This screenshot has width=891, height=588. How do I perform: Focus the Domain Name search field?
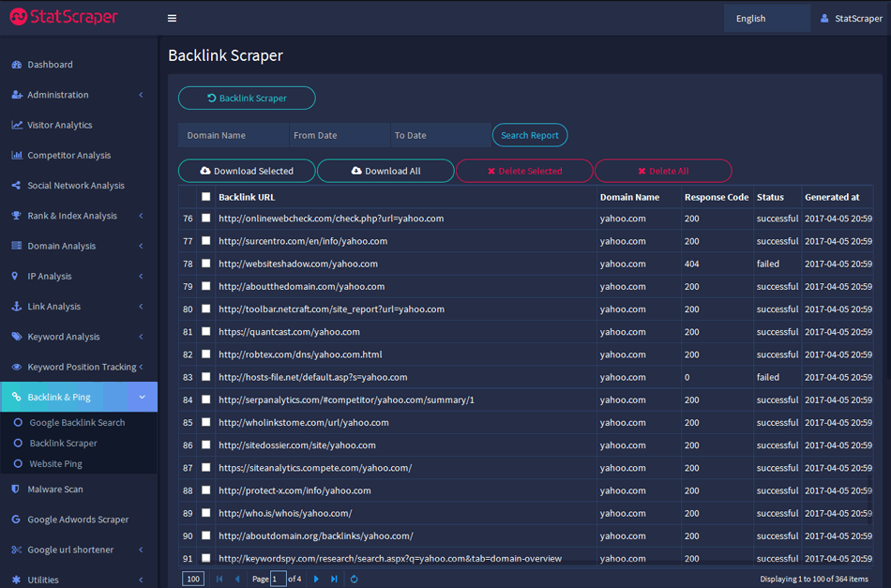tap(234, 135)
